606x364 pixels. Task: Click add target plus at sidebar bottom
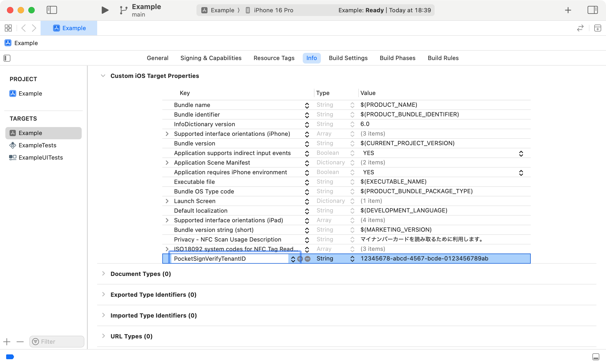[x=7, y=342]
